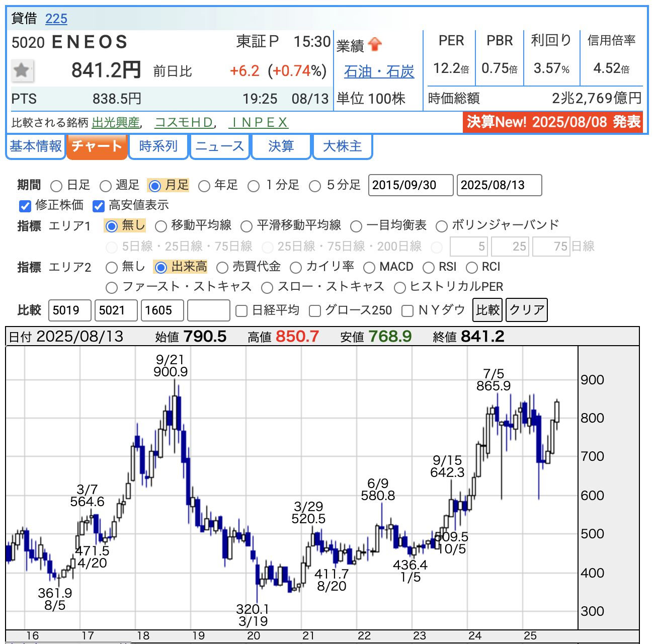Select RSI indicator radio
The image size is (655, 644).
(429, 268)
